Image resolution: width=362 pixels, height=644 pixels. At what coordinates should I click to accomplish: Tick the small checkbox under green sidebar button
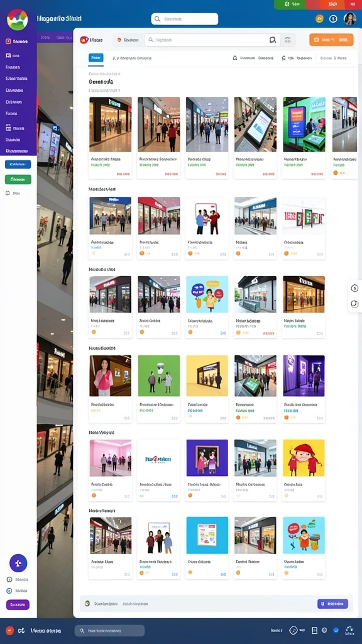click(8, 193)
